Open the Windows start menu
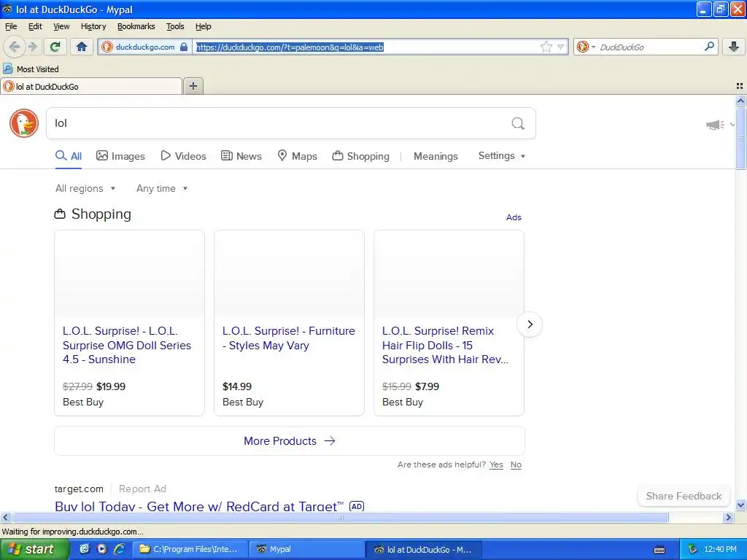747x560 pixels. pyautogui.click(x=34, y=549)
